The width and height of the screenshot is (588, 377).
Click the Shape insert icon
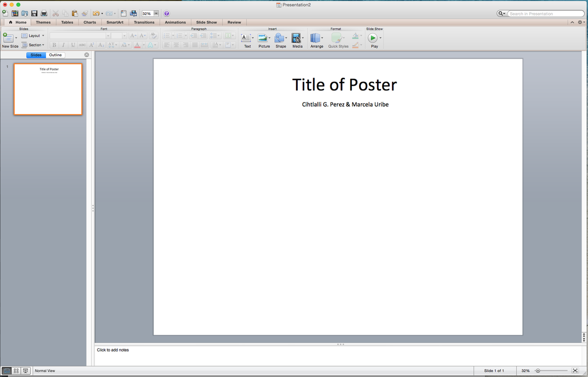[x=280, y=38]
